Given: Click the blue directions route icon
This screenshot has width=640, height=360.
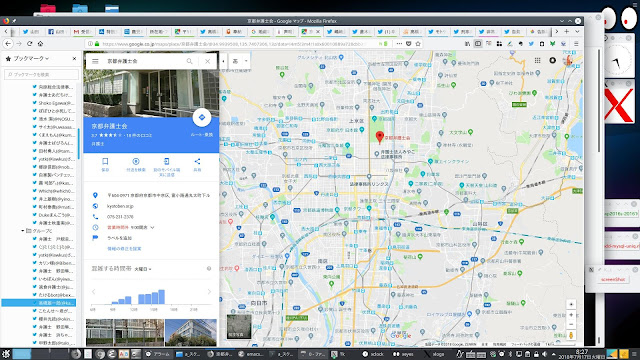Looking at the screenshot, I should tap(202, 118).
